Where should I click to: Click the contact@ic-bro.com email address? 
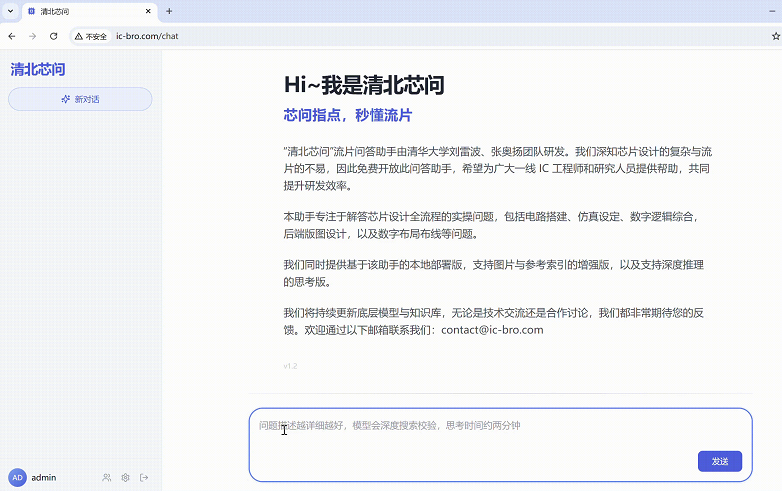click(x=492, y=329)
